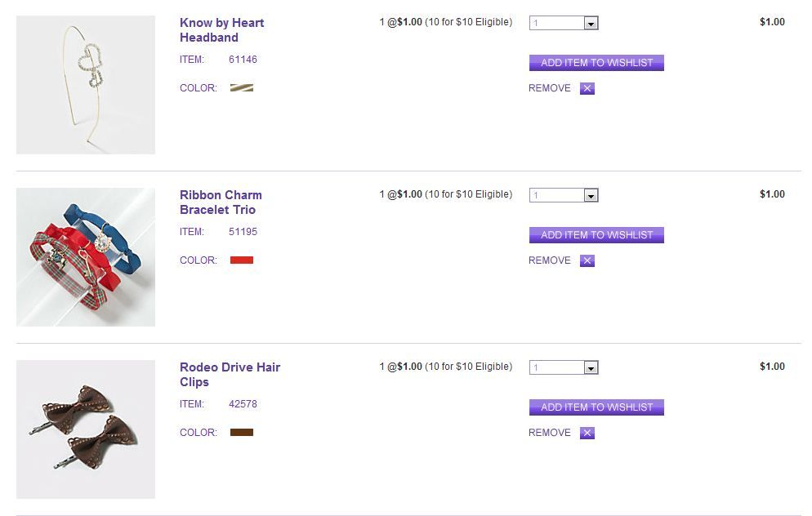Click REMOVE text link for Know by Heart Headband
The image size is (812, 516).
[x=550, y=88]
